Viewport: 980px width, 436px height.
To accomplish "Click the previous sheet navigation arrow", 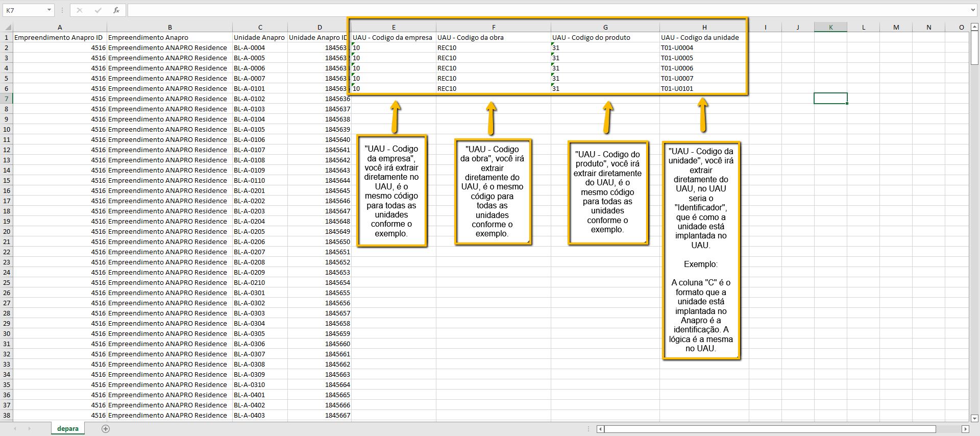I will [x=15, y=429].
